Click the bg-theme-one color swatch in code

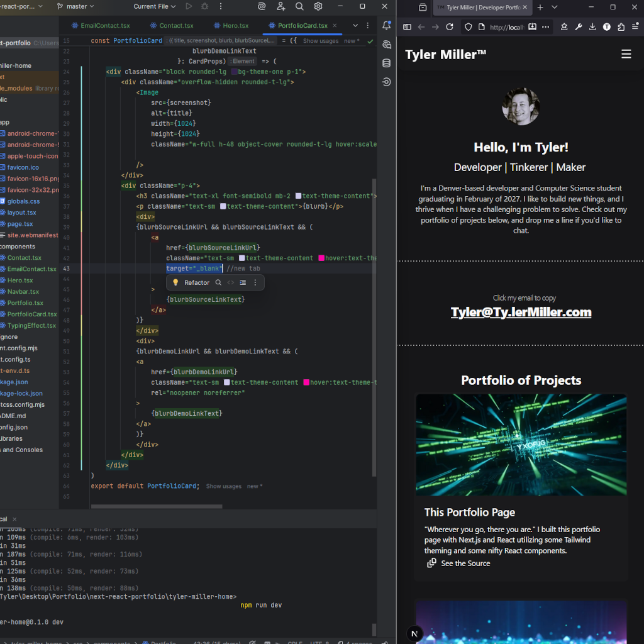coord(235,72)
